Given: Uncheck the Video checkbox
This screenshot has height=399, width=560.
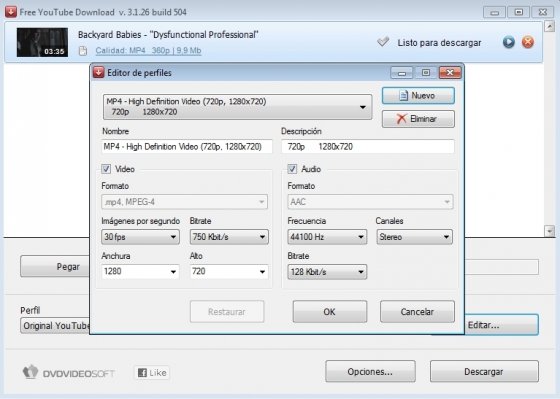Looking at the screenshot, I should [x=106, y=169].
